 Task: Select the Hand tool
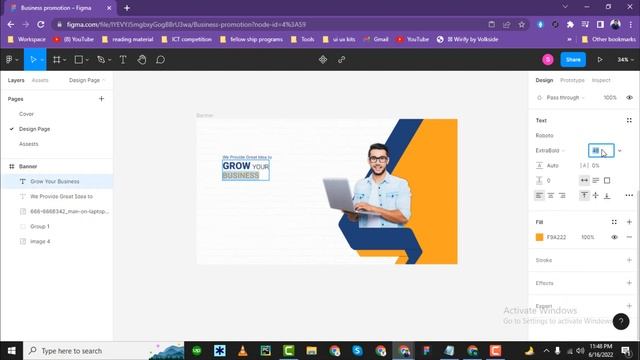coord(142,60)
